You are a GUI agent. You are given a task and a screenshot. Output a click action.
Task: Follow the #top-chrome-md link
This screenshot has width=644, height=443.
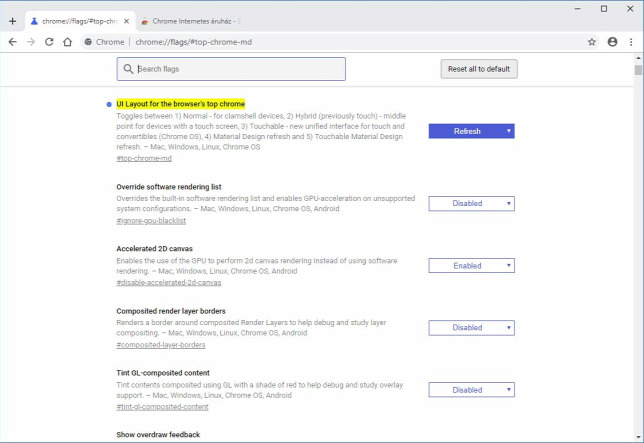point(144,158)
